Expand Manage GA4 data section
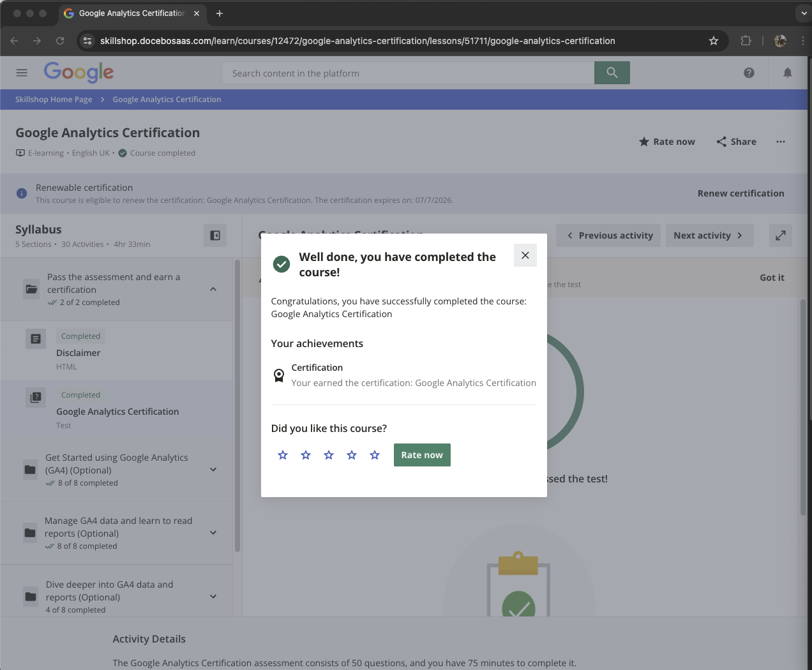This screenshot has width=812, height=670. pyautogui.click(x=213, y=533)
